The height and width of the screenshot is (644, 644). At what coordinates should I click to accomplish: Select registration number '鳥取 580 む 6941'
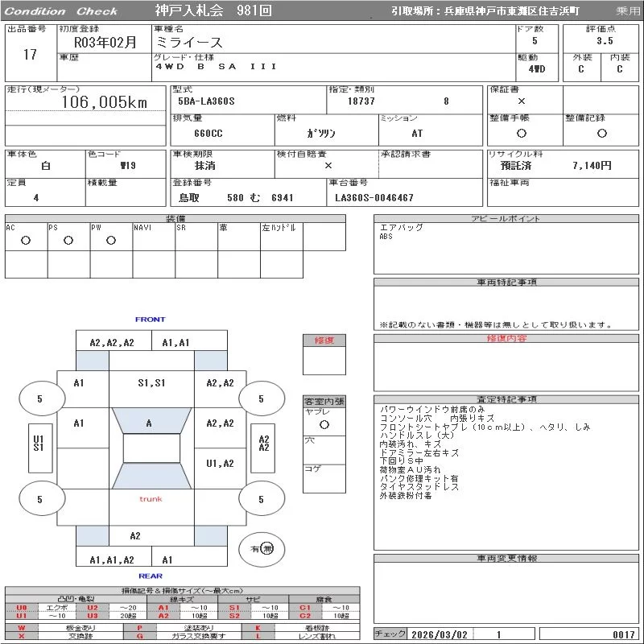[236, 198]
